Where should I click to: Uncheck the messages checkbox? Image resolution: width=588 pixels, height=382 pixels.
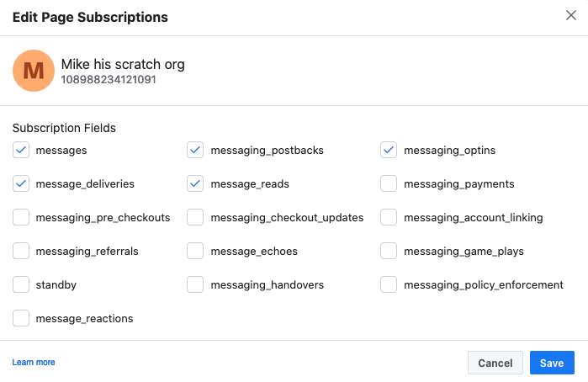[21, 150]
